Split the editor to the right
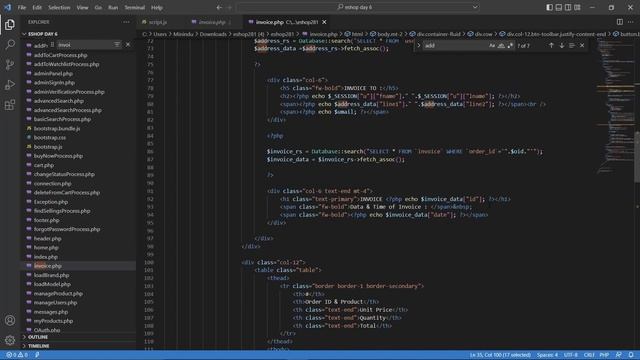This screenshot has width=640, height=360. [x=620, y=22]
